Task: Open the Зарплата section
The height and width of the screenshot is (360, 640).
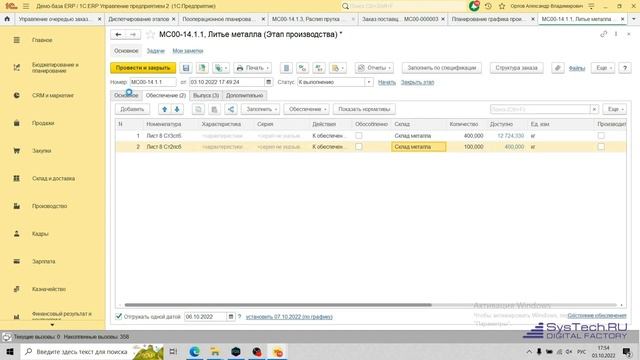Action: click(x=43, y=262)
